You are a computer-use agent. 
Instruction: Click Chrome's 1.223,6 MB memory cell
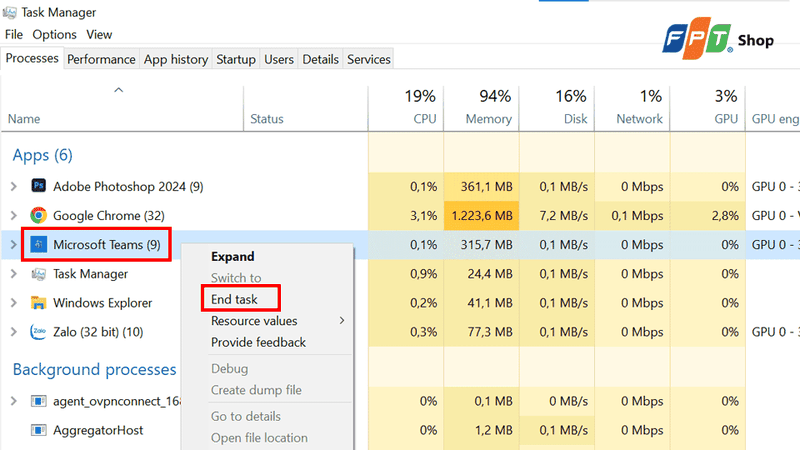481,216
